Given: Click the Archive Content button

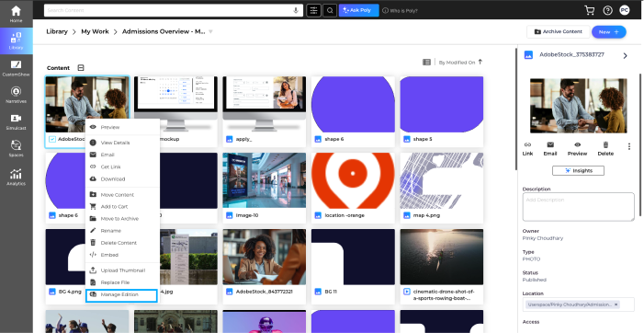Looking at the screenshot, I should 558,31.
